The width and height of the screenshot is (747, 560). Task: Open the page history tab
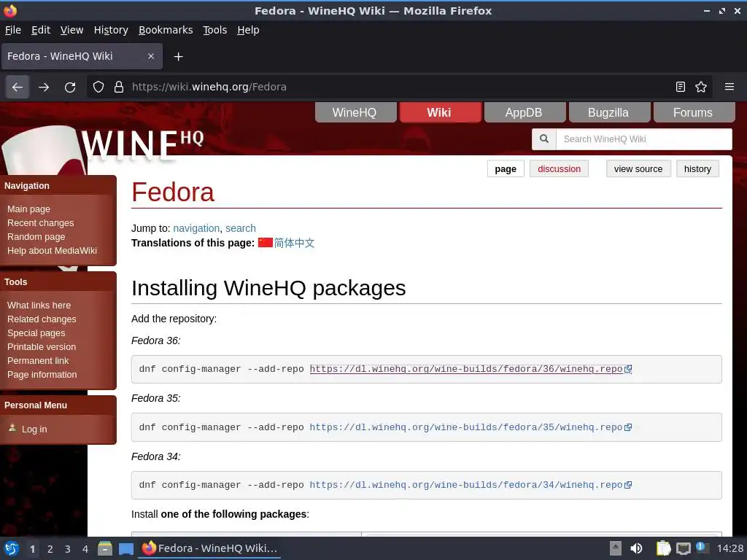(697, 169)
